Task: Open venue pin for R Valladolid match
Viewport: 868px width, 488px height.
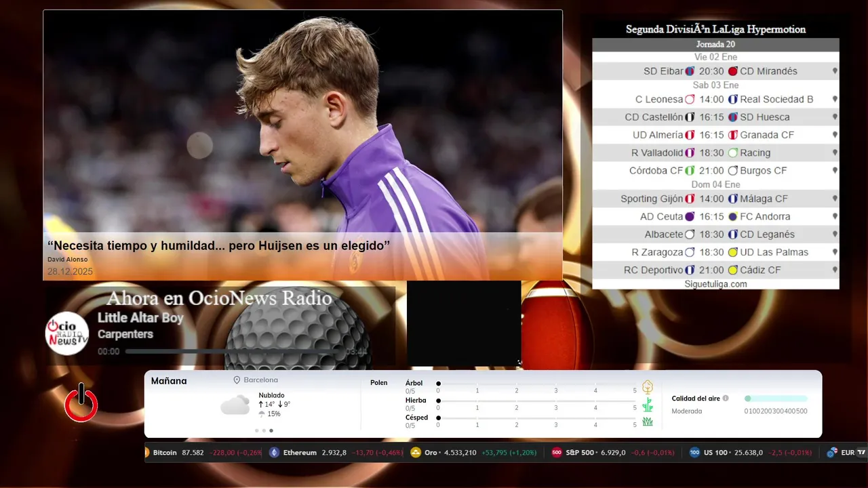Action: coord(835,152)
